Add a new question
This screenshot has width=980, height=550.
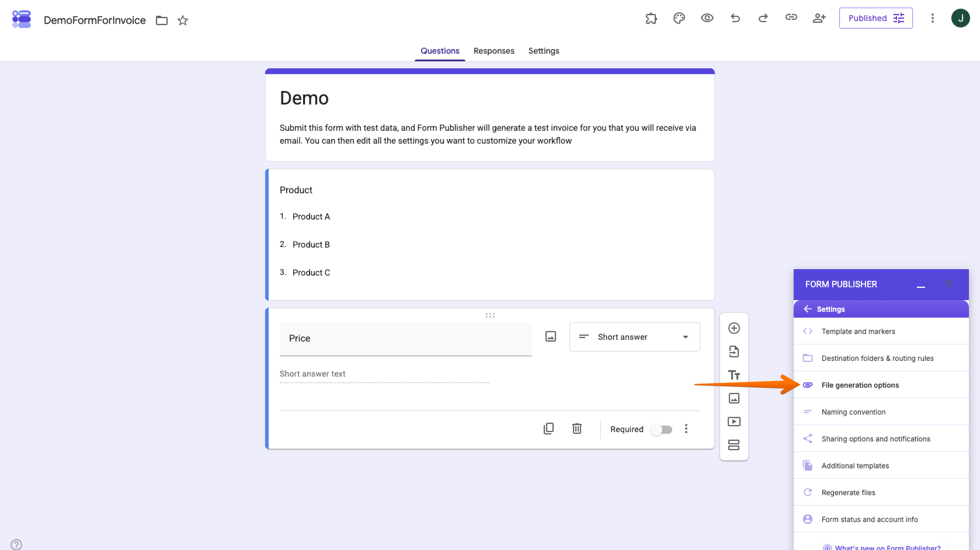click(x=734, y=328)
